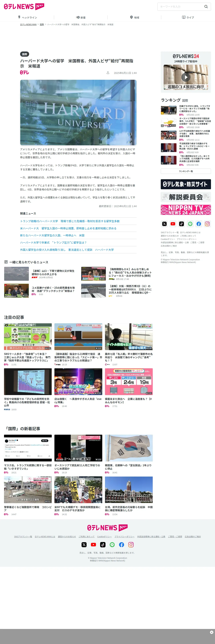Viewport: 215px width, 644px height.
Task: Click the Facebook icon in sidebar
Action: (x=199, y=224)
